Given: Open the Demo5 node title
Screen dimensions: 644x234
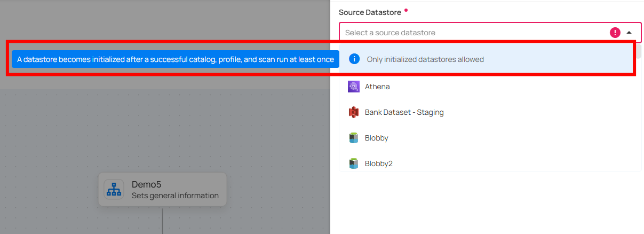Looking at the screenshot, I should [x=146, y=184].
